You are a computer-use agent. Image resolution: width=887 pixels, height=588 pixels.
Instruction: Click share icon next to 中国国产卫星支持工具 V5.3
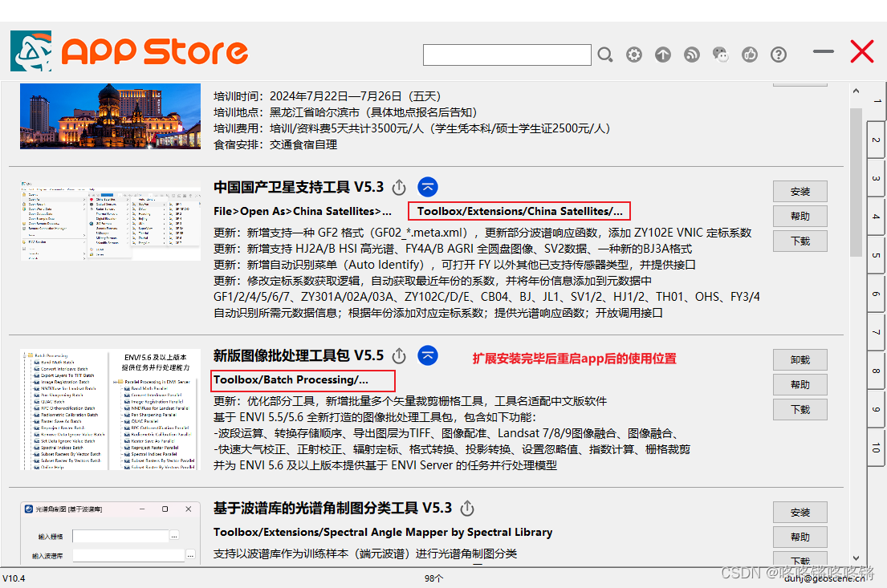tap(400, 187)
